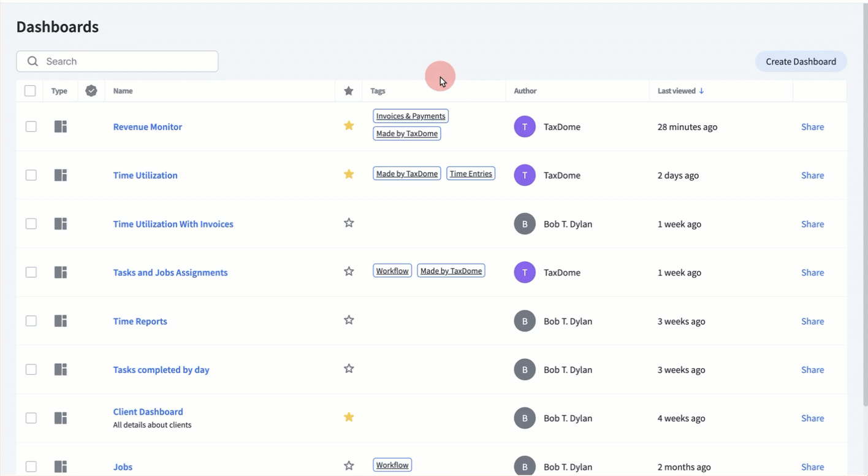
Task: Remove favorite star from Client Dashboard
Action: (349, 417)
